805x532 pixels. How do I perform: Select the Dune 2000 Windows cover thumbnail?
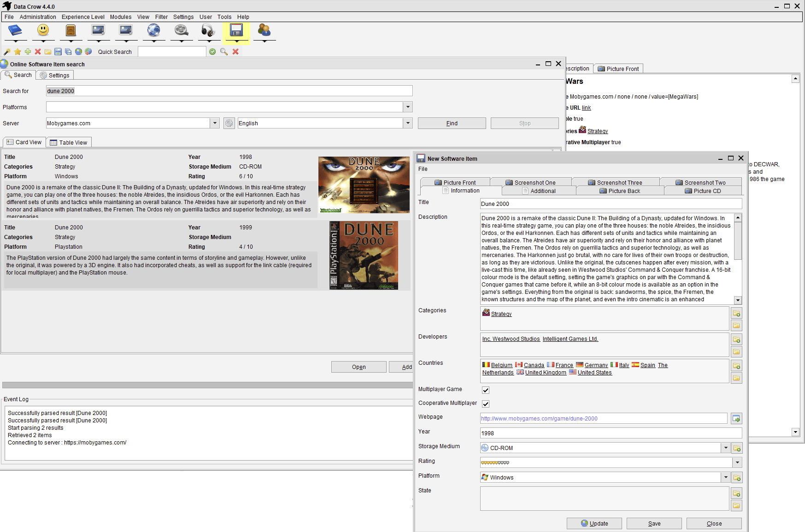[364, 185]
